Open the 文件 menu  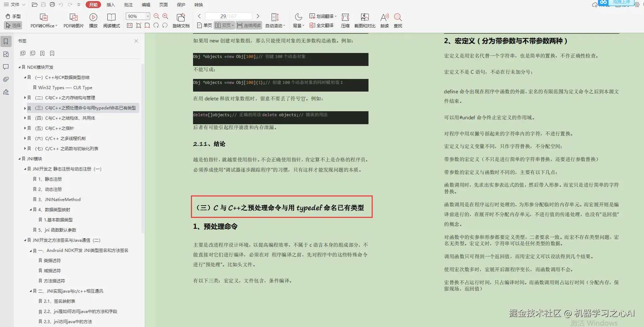tap(14, 5)
